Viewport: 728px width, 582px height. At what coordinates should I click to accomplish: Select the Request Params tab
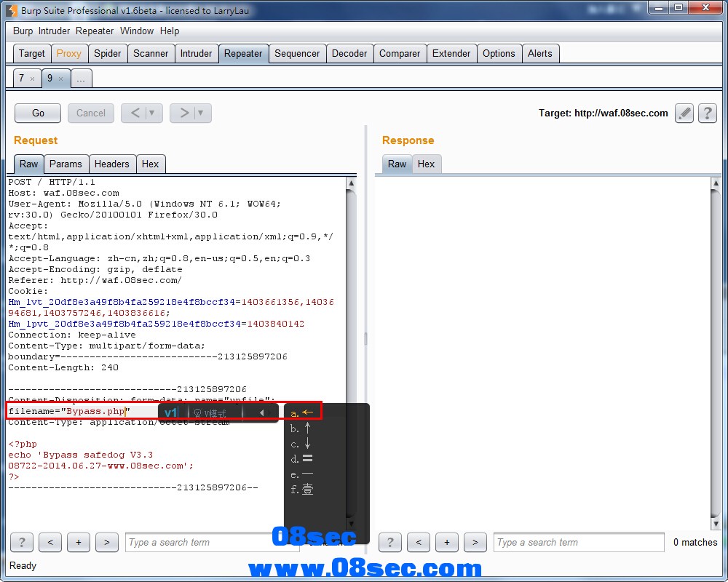[x=66, y=164]
